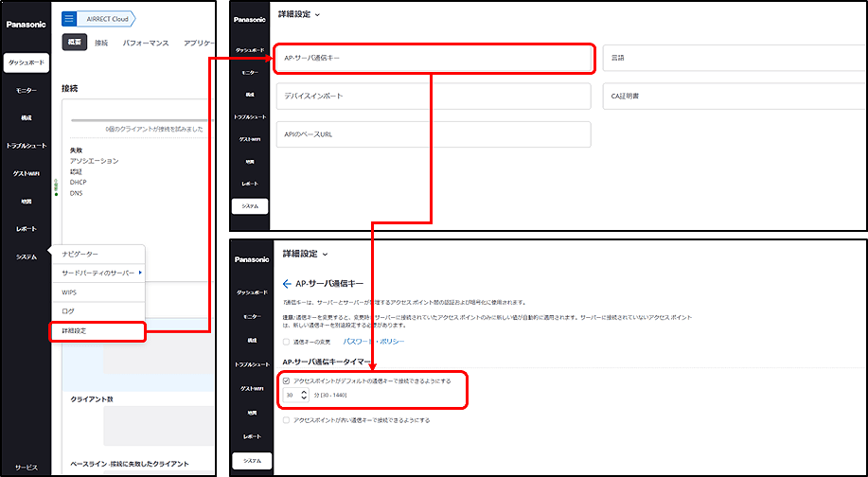Image resolution: width=868 pixels, height=477 pixels.
Task: Click the back arrow next to AP-サーバ通信キー
Action: pos(286,282)
